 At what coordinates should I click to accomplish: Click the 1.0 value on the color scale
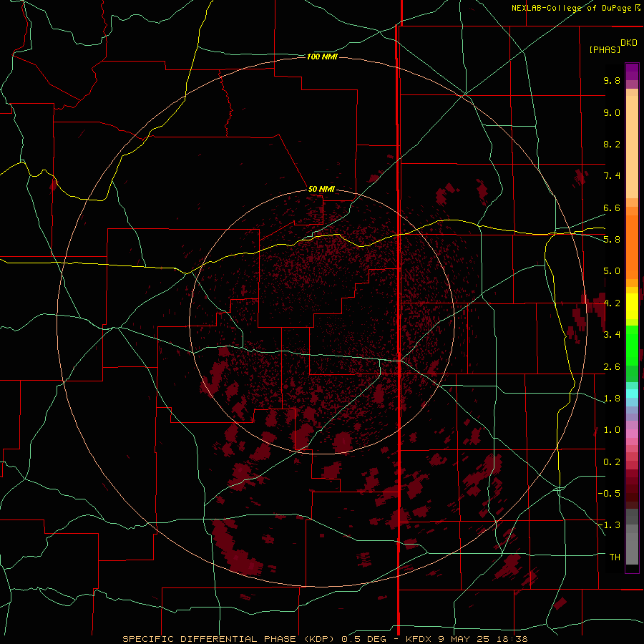[x=612, y=429]
